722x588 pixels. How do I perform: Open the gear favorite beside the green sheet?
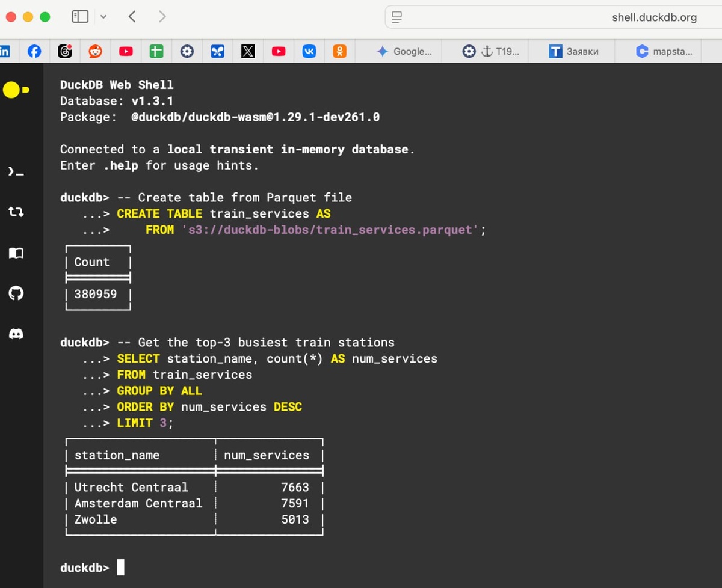coord(187,52)
